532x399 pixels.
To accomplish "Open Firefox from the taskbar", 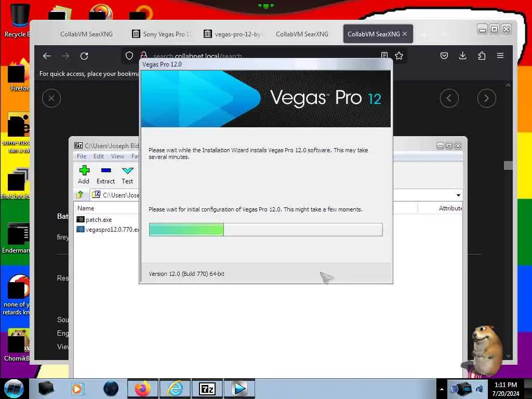I will 142,389.
